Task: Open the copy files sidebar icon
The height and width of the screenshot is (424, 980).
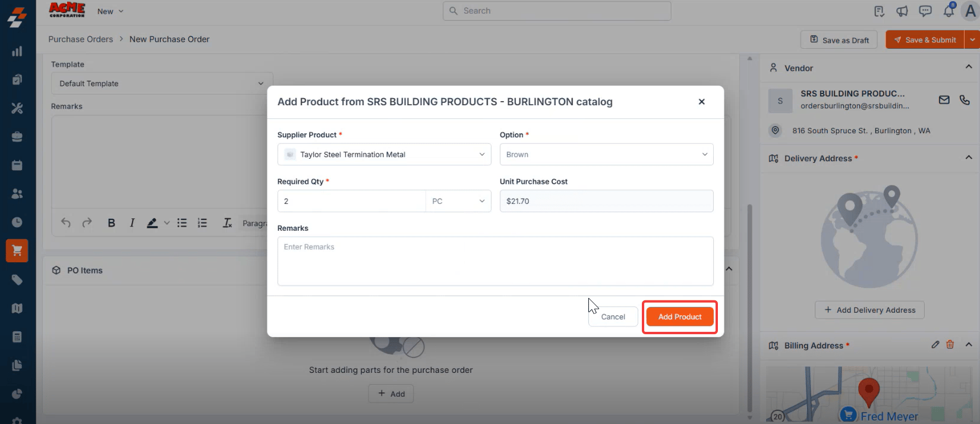Action: pyautogui.click(x=17, y=365)
